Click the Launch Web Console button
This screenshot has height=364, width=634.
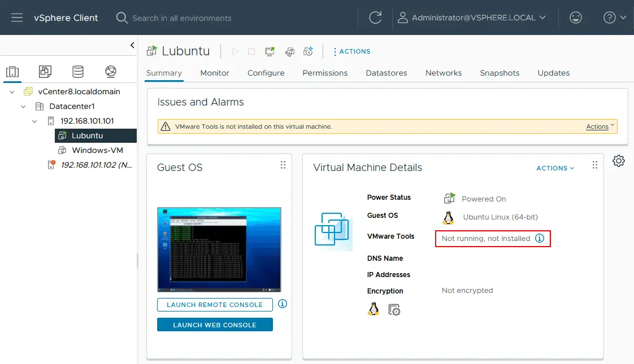215,324
